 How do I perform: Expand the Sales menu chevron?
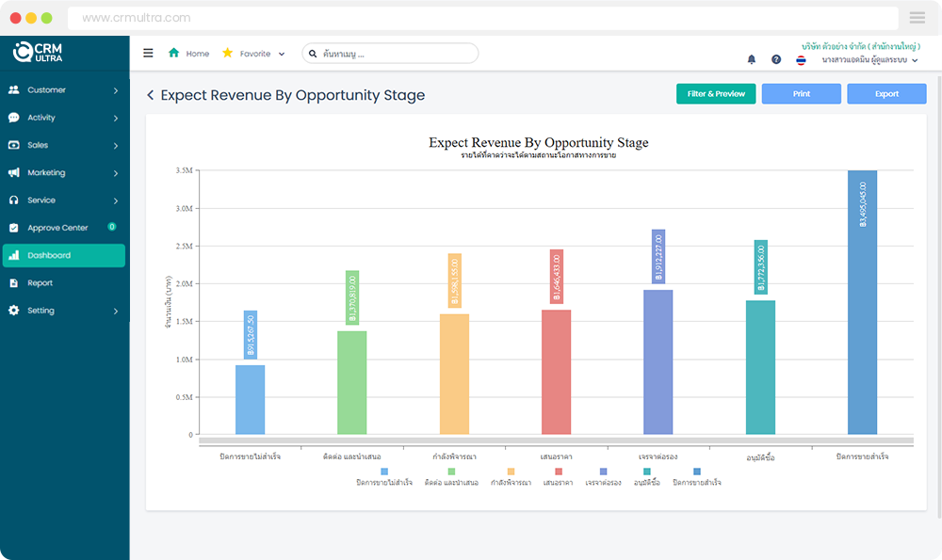point(115,146)
